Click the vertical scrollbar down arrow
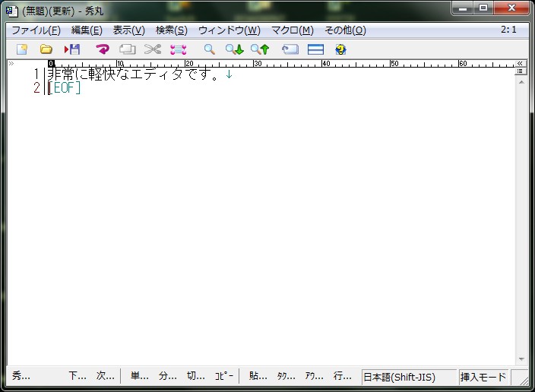This screenshot has width=535, height=392. pos(521,359)
